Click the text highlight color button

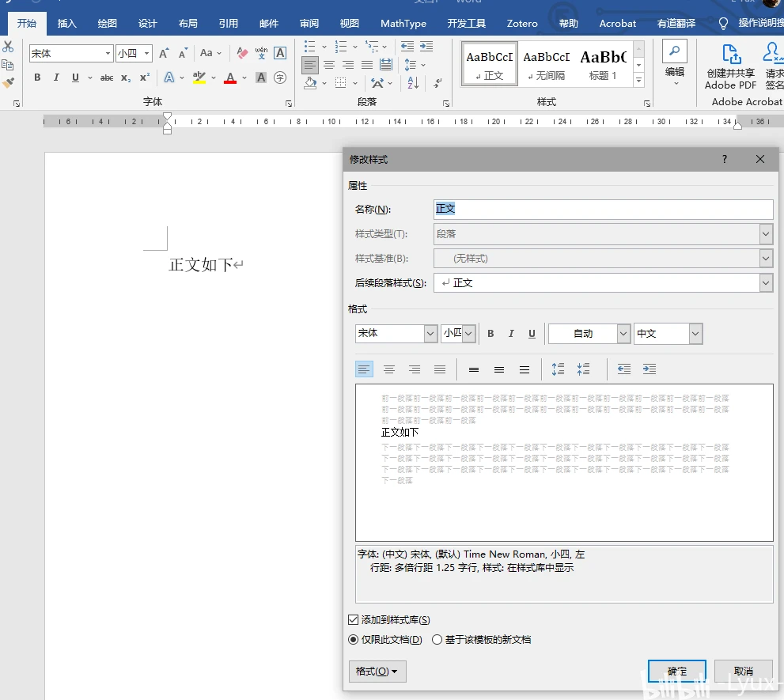coord(199,78)
